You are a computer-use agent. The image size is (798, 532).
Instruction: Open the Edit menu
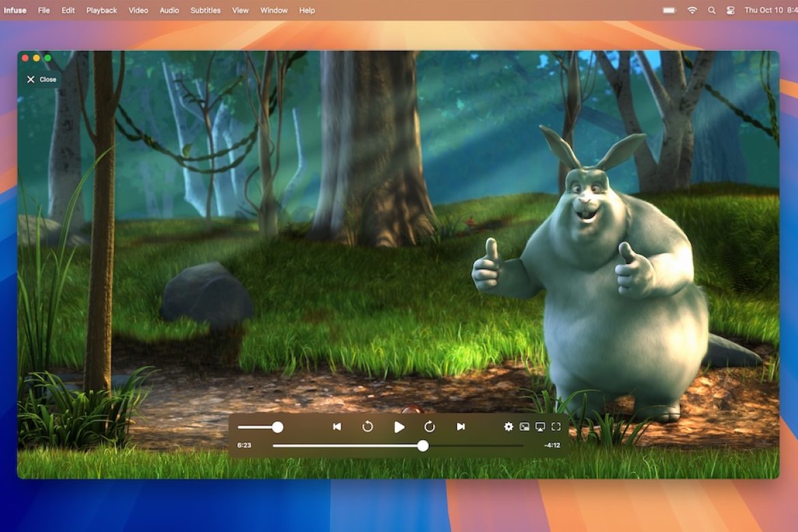click(68, 10)
